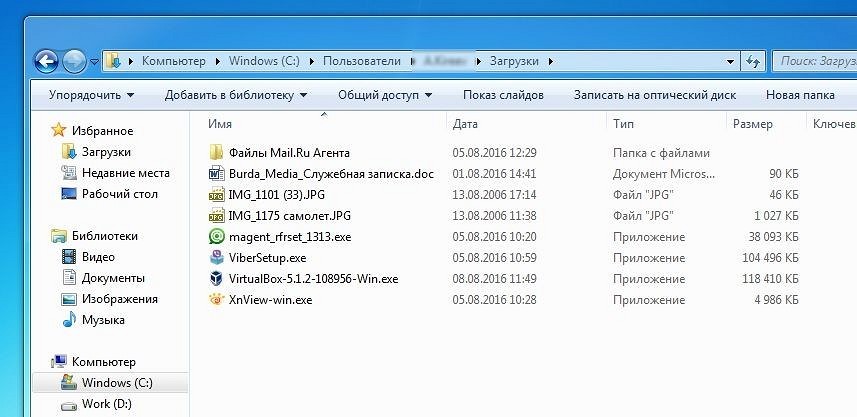Click the Файлы Mail.Ru Агента folder icon
This screenshot has height=417, width=857.
216,152
